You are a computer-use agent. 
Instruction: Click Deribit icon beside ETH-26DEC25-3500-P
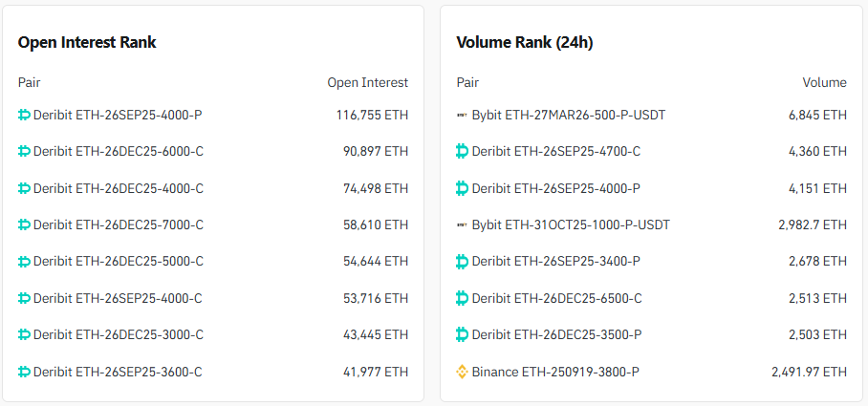click(462, 334)
